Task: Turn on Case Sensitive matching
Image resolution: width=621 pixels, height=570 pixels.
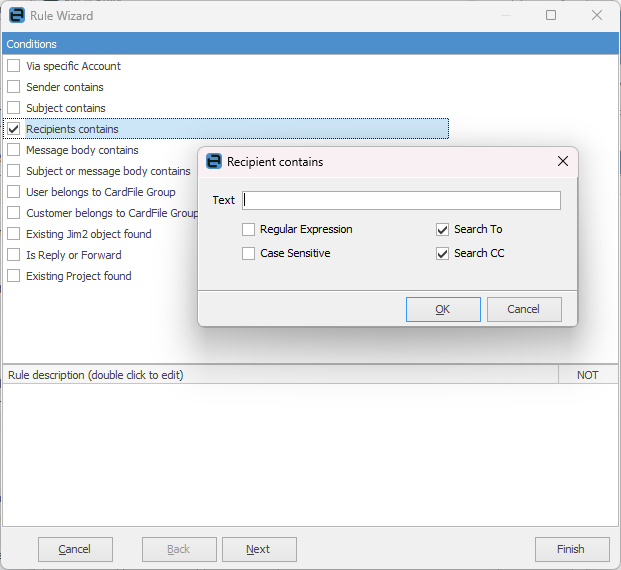Action: coord(248,254)
